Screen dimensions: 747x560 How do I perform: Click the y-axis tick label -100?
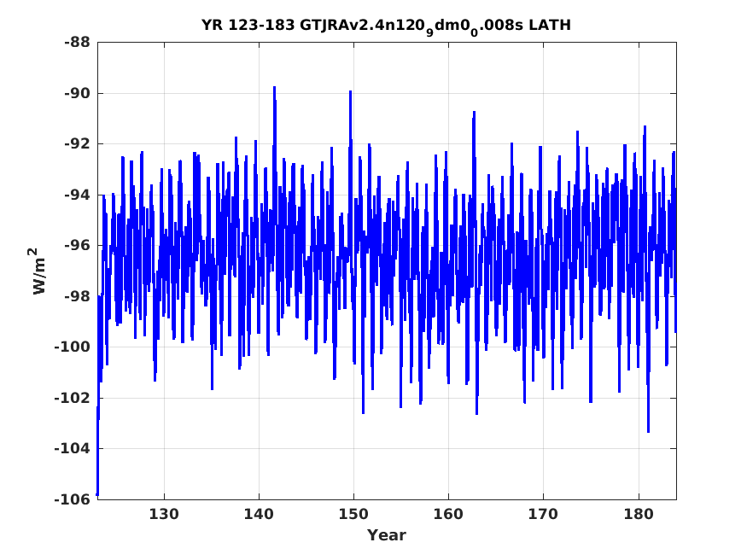click(73, 347)
